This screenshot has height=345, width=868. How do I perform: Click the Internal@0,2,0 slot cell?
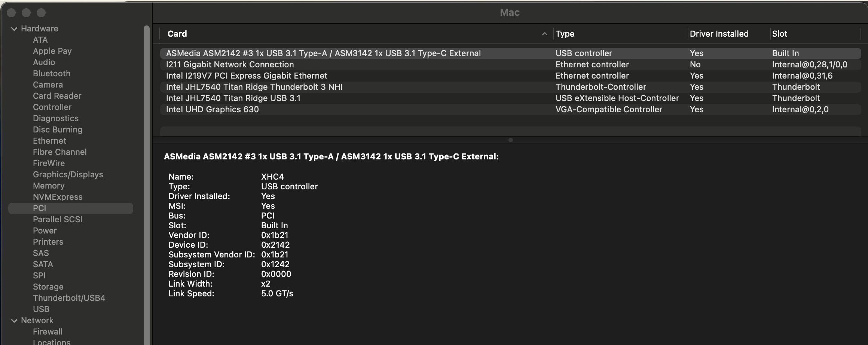(x=800, y=110)
